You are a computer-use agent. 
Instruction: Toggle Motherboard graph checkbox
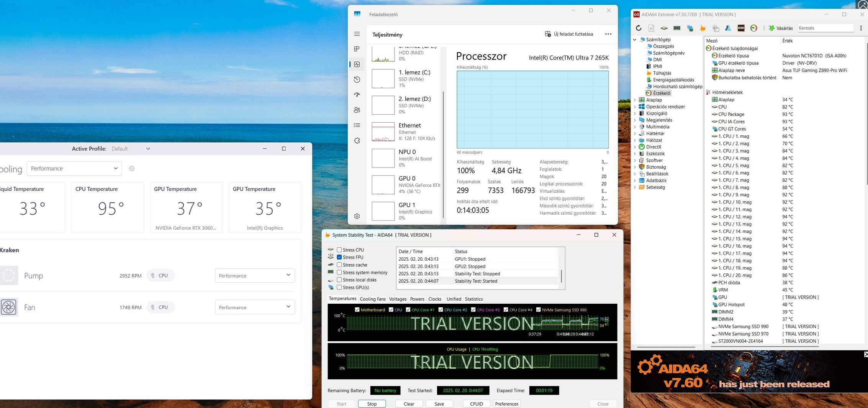(357, 310)
